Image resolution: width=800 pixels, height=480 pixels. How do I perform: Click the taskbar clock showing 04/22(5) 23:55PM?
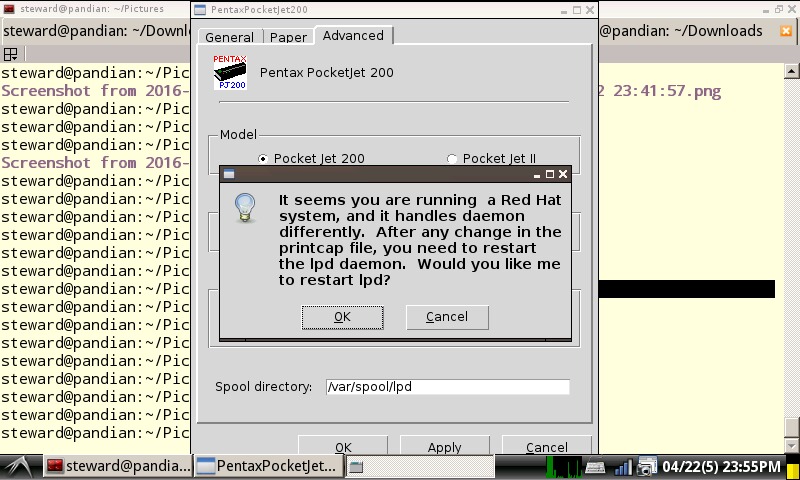(721, 466)
